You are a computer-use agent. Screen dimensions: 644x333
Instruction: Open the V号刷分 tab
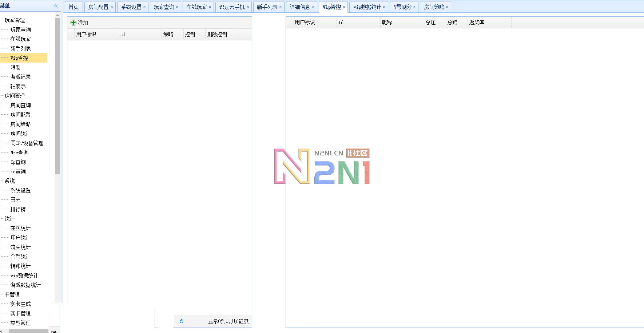pyautogui.click(x=402, y=7)
